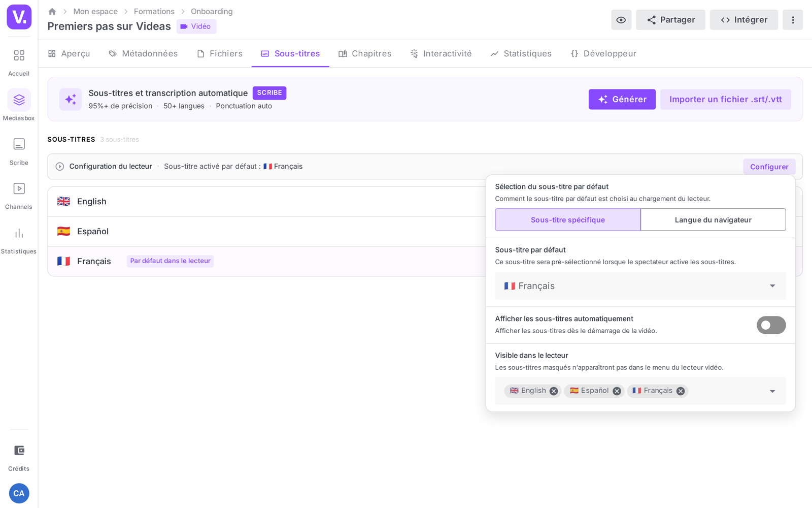
Task: Click the French flag in Français row
Action: (x=63, y=262)
